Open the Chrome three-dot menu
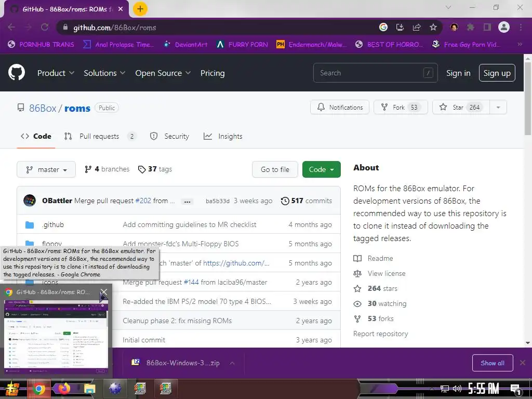Screen dimensions: 532x399 pos(521,27)
